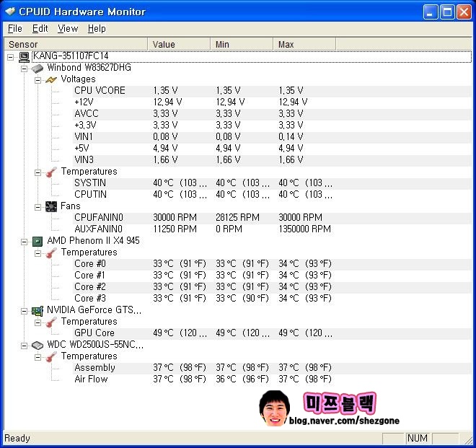Screen dimensions: 476x448
Task: Click the Min column header
Action: pyautogui.click(x=242, y=44)
